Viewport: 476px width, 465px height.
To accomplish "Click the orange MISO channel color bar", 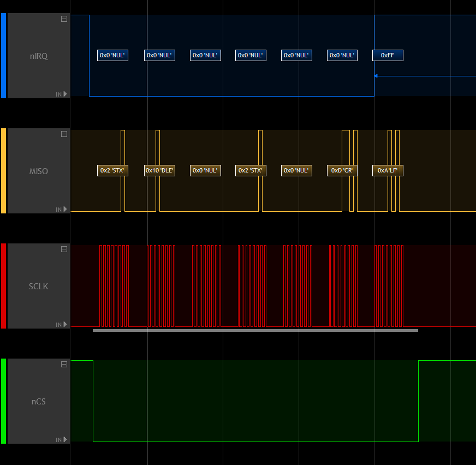I will (x=3, y=171).
